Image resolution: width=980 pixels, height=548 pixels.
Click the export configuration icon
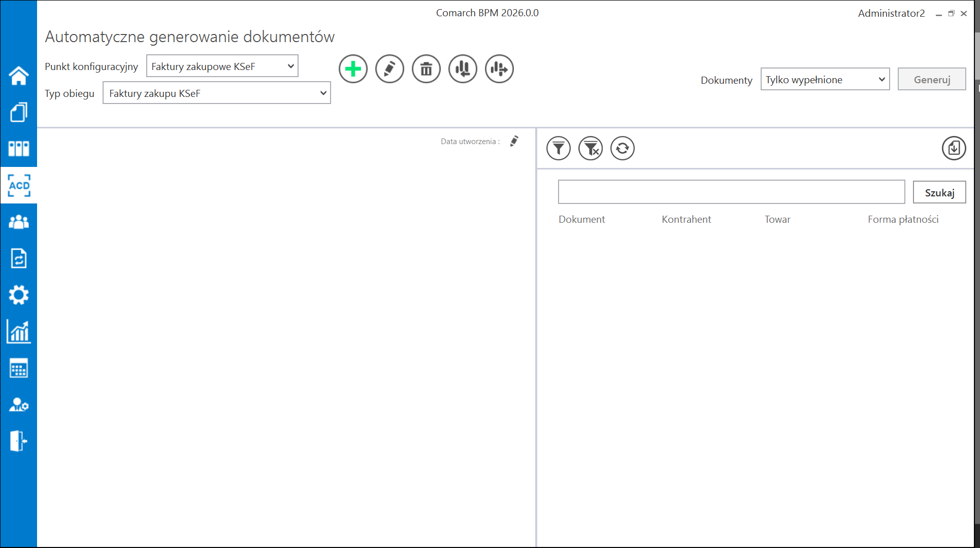[x=499, y=69]
